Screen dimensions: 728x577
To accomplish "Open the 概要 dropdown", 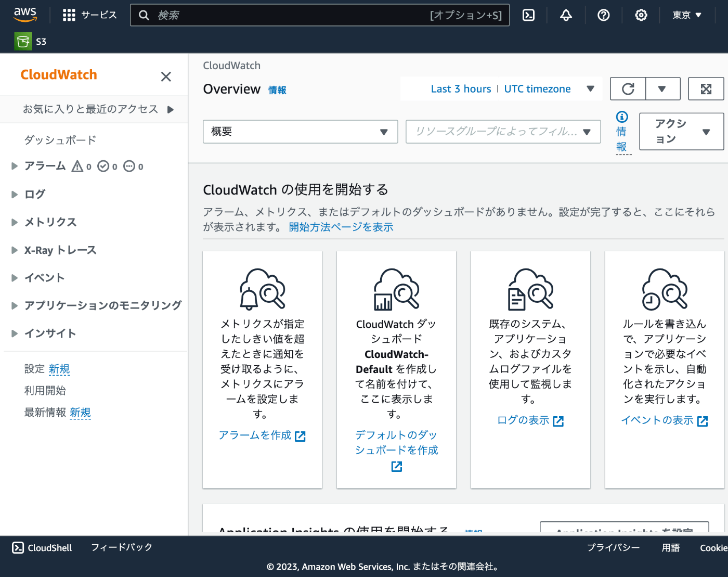I will [x=300, y=132].
